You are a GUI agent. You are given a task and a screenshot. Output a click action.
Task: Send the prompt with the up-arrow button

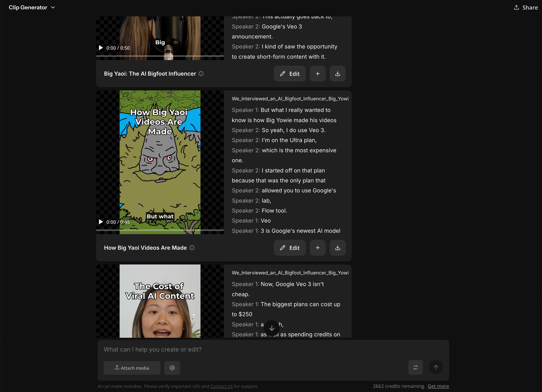tap(436, 367)
